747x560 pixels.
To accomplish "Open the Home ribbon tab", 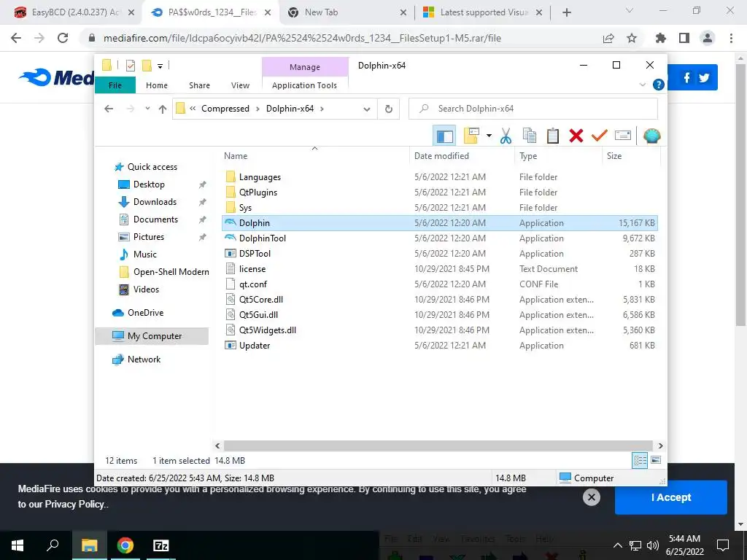I will click(157, 85).
